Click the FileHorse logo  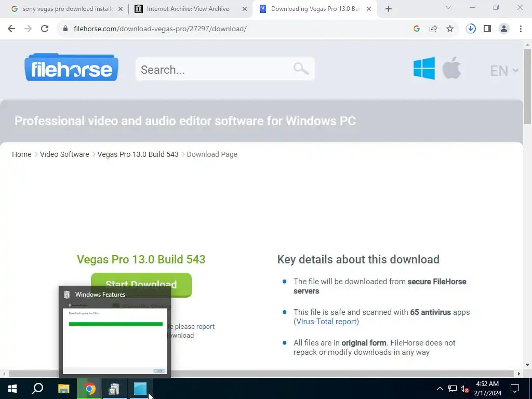pyautogui.click(x=71, y=67)
